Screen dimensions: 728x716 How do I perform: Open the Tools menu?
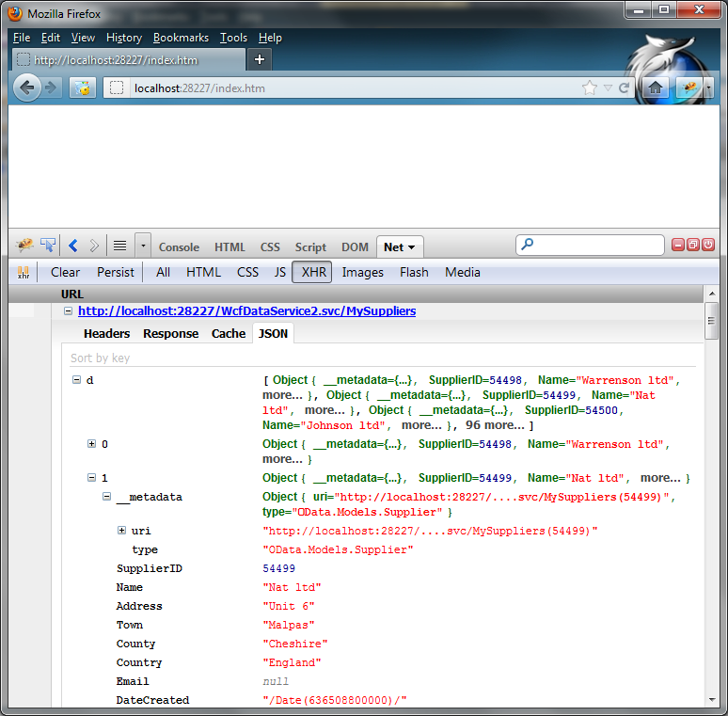233,38
